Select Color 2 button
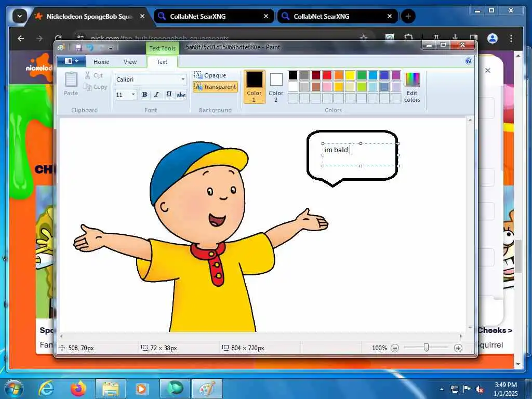 [276, 87]
